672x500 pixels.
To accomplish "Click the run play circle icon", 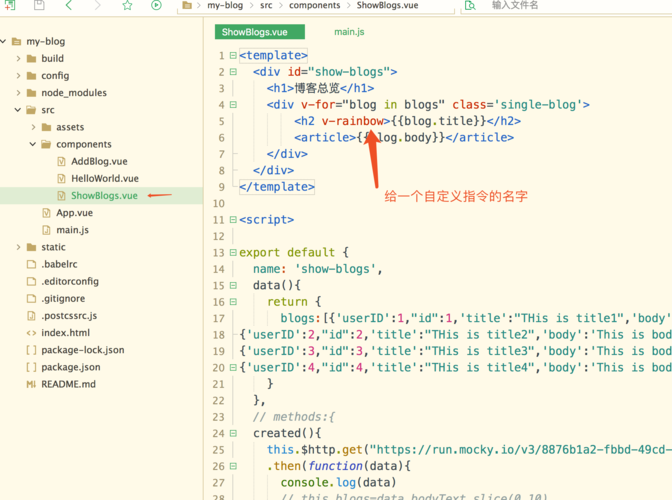I will click(156, 5).
